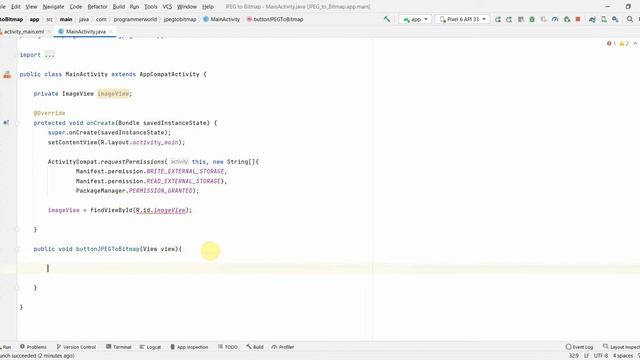Open the Build tool window
Screen dimensions: 640x360
tap(255, 347)
